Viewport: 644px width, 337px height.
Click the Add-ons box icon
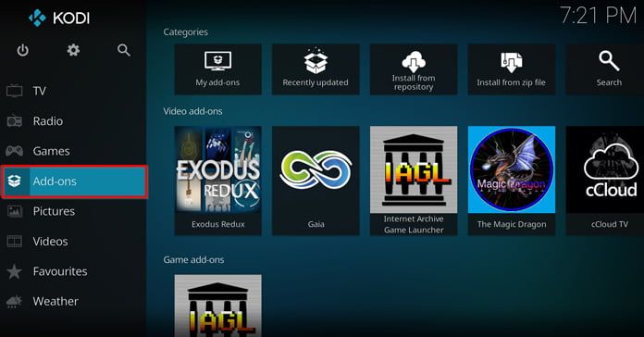tap(15, 181)
